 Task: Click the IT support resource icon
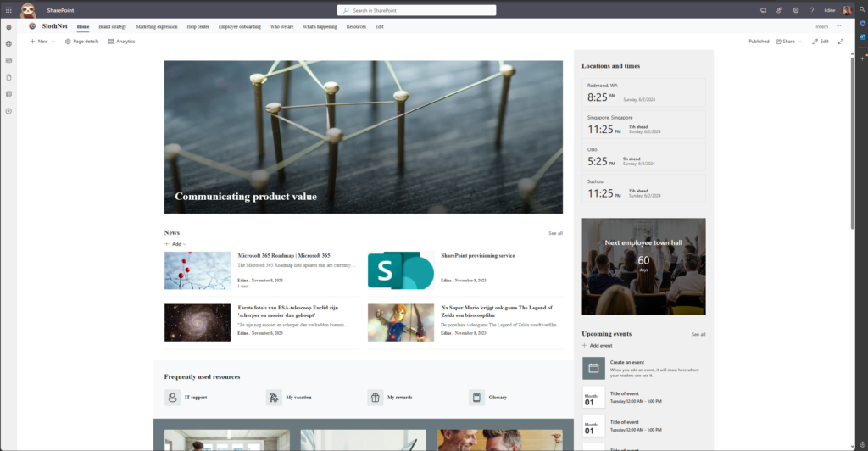coord(172,398)
